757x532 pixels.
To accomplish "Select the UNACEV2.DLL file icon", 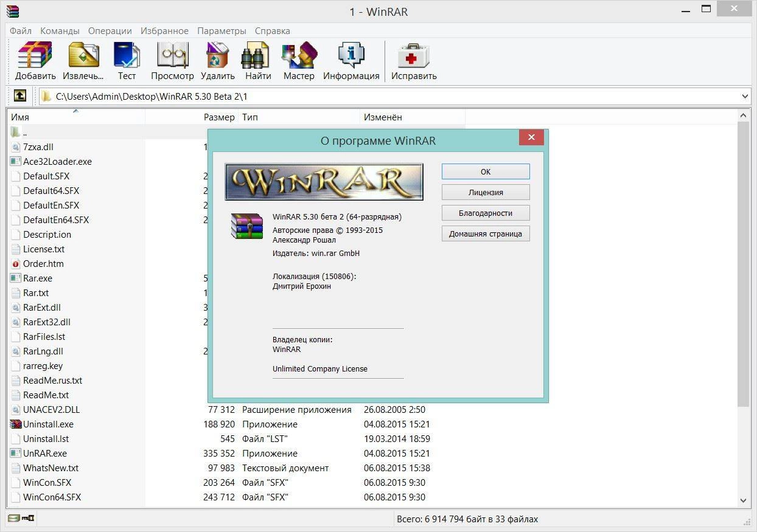I will point(16,410).
